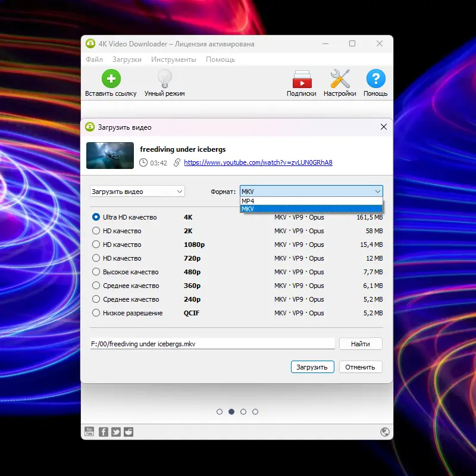
Task: Click the green Paste Link plus icon
Action: point(111,79)
